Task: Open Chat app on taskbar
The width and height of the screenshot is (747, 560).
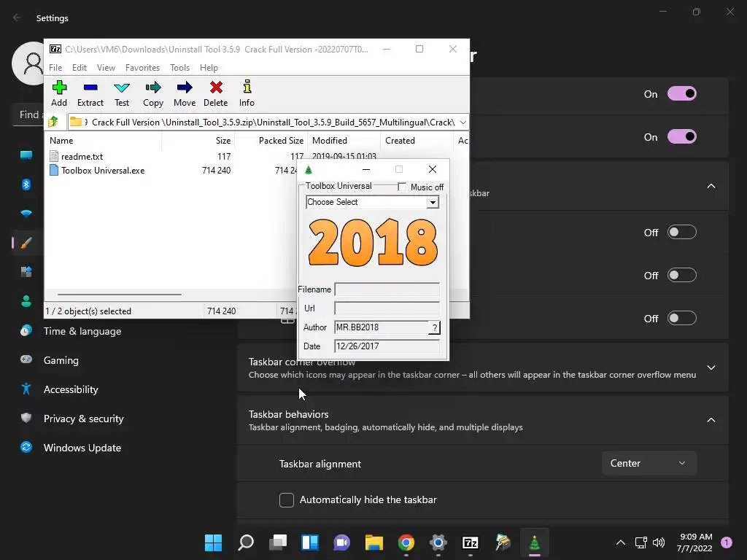Action: click(x=341, y=542)
